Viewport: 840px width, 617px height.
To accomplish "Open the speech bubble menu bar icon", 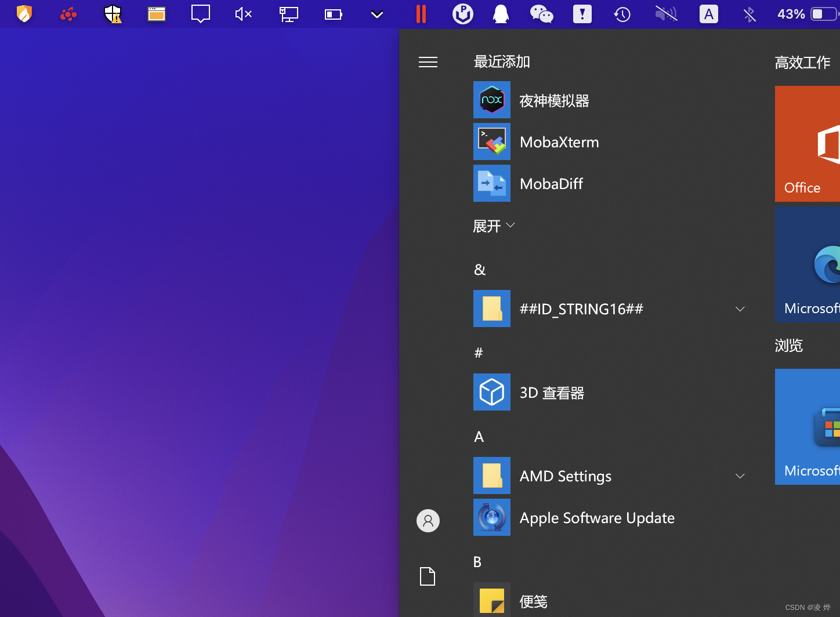I will pyautogui.click(x=201, y=14).
